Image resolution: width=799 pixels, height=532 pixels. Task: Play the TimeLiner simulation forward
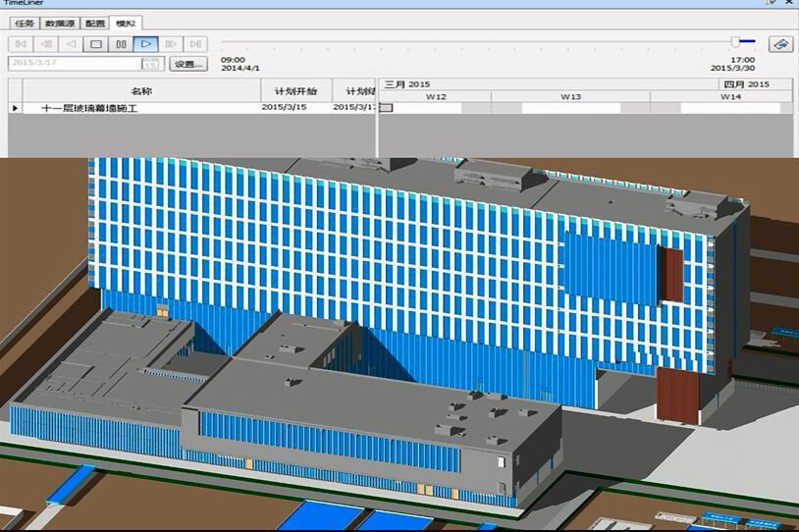click(145, 44)
